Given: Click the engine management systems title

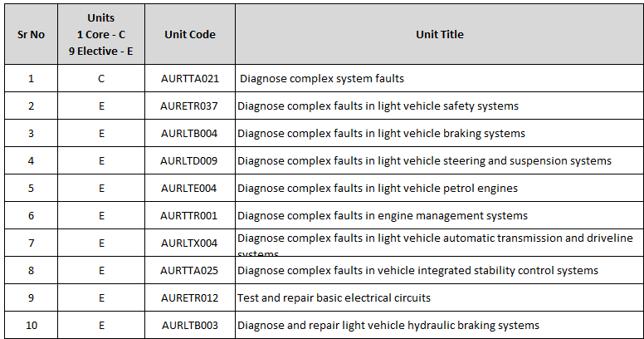Looking at the screenshot, I should point(383,216).
